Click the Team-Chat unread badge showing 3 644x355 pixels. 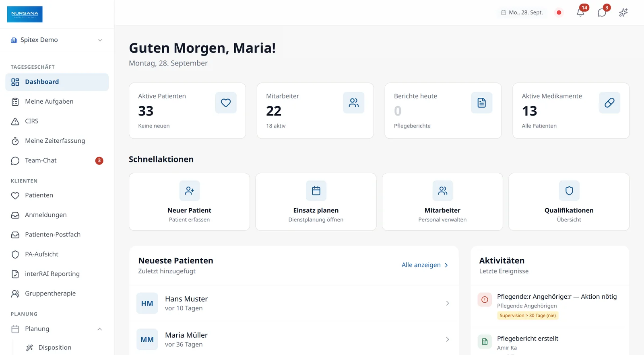click(99, 161)
